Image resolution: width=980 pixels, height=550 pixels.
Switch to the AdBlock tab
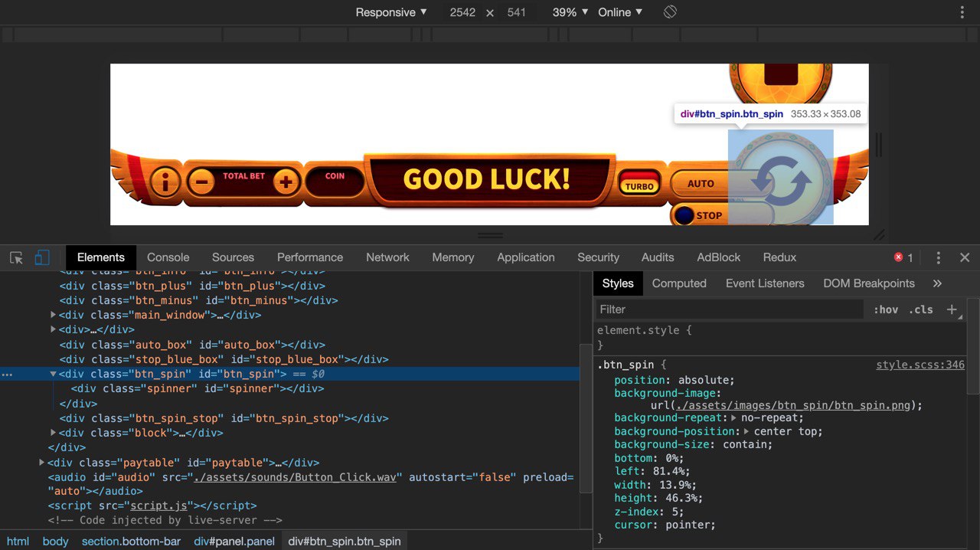(x=719, y=257)
